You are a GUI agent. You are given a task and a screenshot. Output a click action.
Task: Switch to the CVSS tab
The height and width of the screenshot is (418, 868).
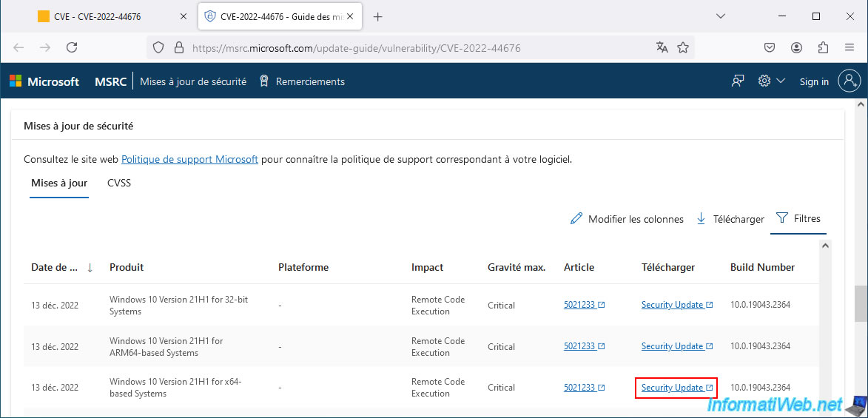(x=119, y=183)
